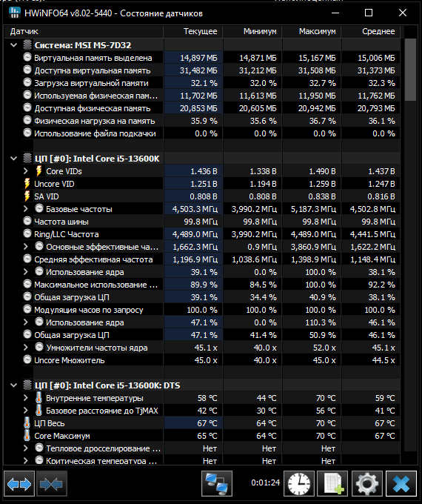Screen dimensions: 422x504
Task: Click chip icon of ЦП [#0]: Intel Core i5-13600K group
Action: click(x=27, y=159)
